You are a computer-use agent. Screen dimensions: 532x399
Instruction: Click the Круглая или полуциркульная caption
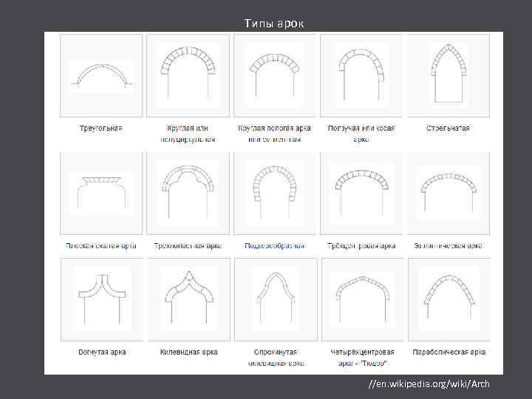click(188, 134)
